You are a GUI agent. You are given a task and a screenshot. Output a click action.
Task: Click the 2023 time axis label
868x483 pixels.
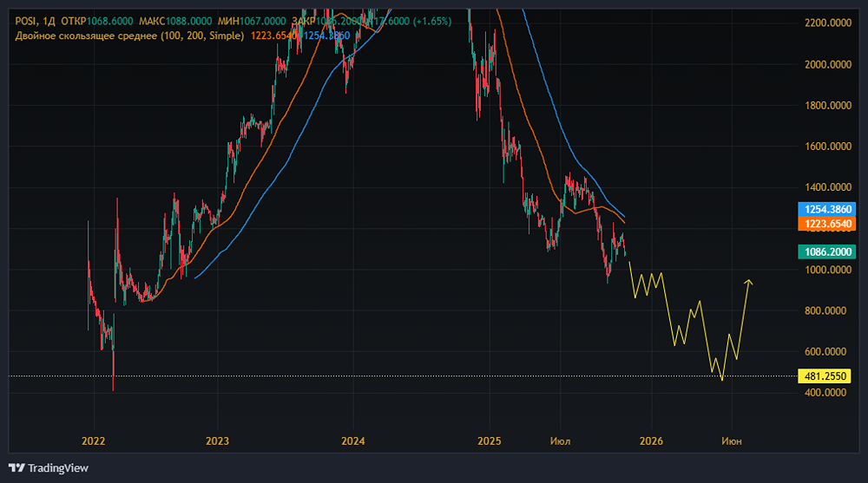pyautogui.click(x=217, y=441)
